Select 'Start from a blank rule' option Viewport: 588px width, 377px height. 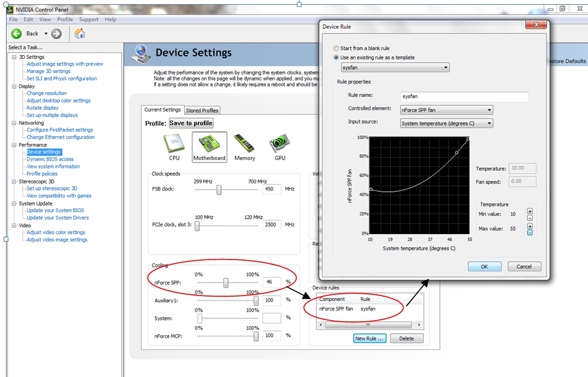[336, 49]
